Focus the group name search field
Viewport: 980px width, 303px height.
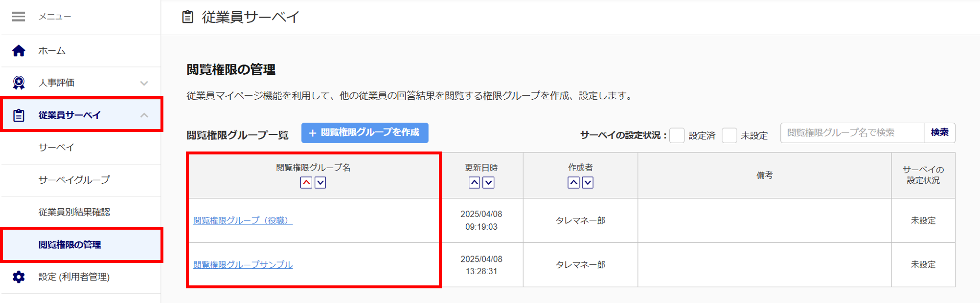(852, 133)
